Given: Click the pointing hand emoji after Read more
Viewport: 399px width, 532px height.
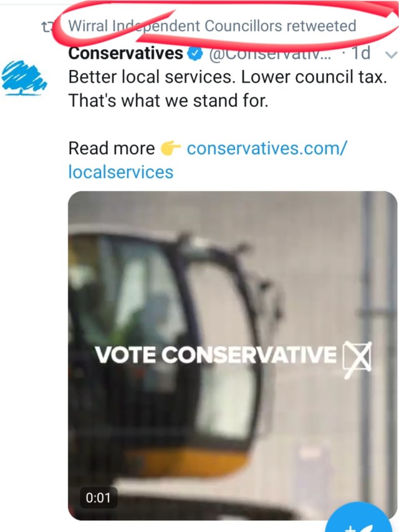Looking at the screenshot, I should coord(170,148).
